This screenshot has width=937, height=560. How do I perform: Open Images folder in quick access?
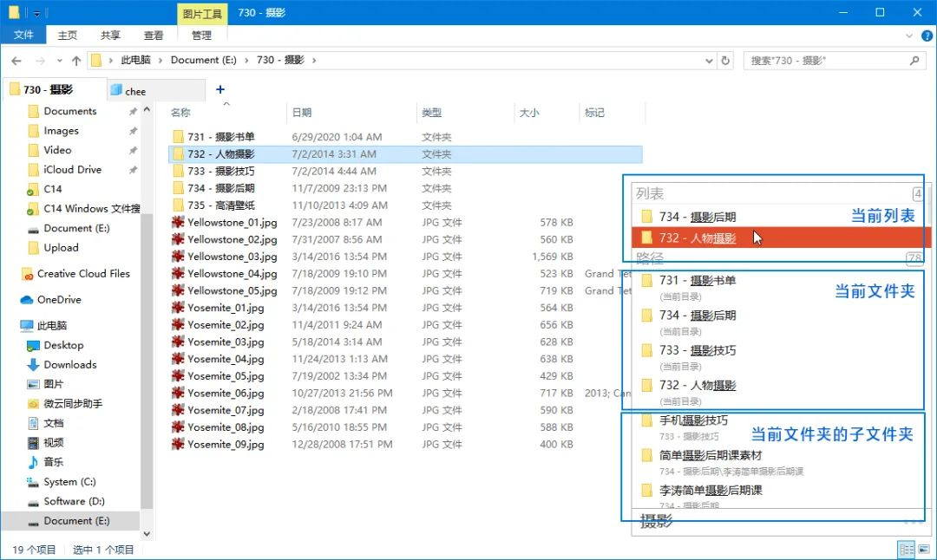coord(61,131)
